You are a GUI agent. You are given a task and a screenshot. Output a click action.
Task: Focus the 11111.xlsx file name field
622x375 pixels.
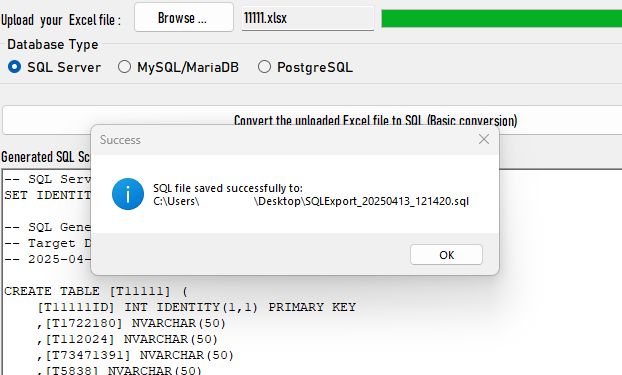click(308, 18)
